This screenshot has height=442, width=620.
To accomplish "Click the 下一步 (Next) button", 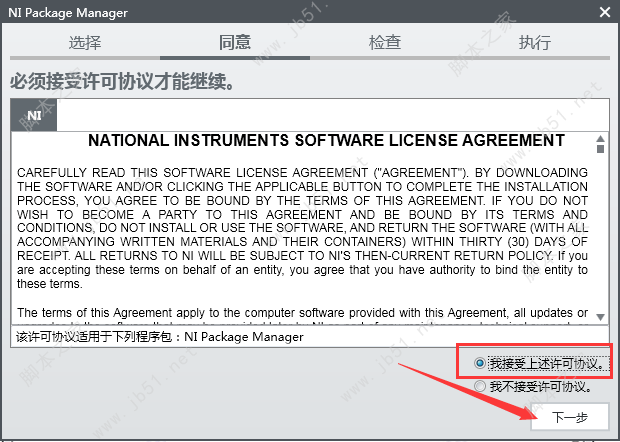I will coord(569,417).
